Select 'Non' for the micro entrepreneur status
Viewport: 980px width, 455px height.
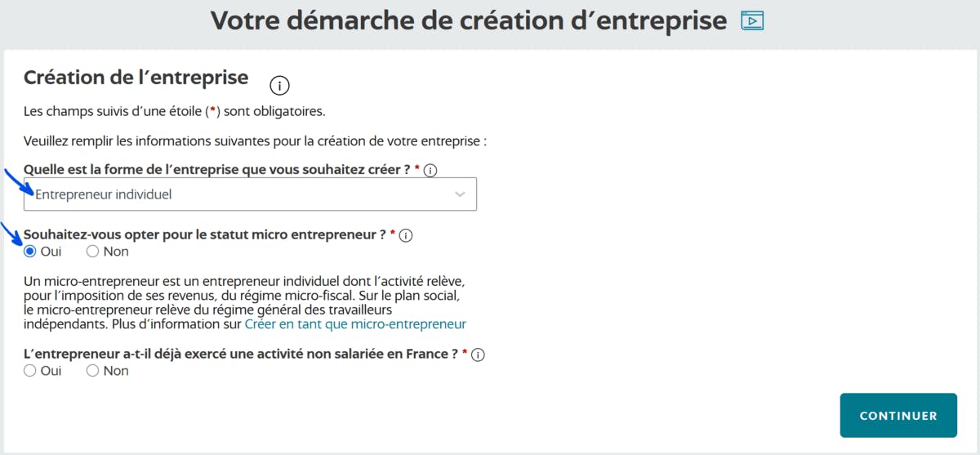pos(92,252)
